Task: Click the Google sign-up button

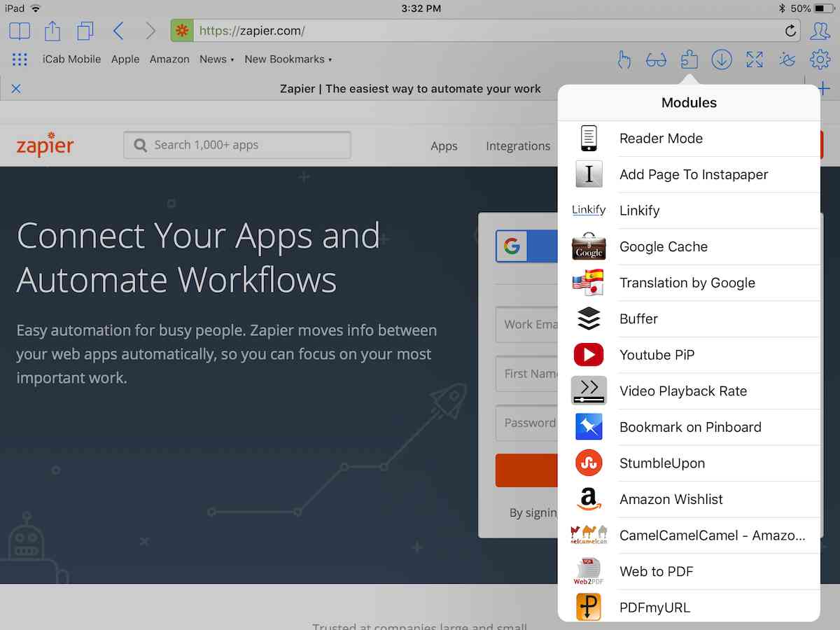Action: pos(526,246)
